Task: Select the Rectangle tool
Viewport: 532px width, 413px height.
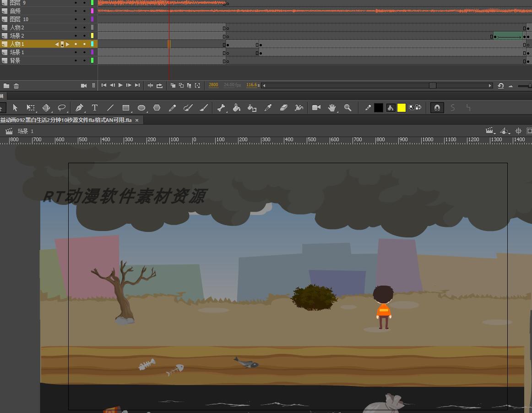Action: click(126, 108)
